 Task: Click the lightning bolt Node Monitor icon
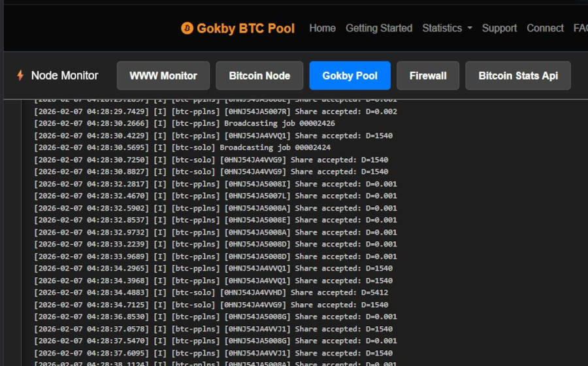(20, 76)
